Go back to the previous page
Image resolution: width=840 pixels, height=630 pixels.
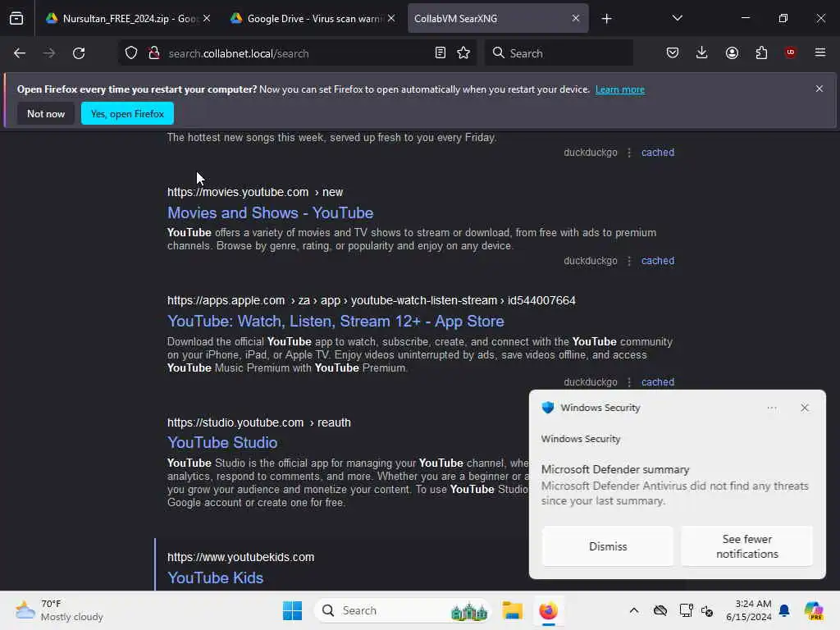(x=20, y=53)
